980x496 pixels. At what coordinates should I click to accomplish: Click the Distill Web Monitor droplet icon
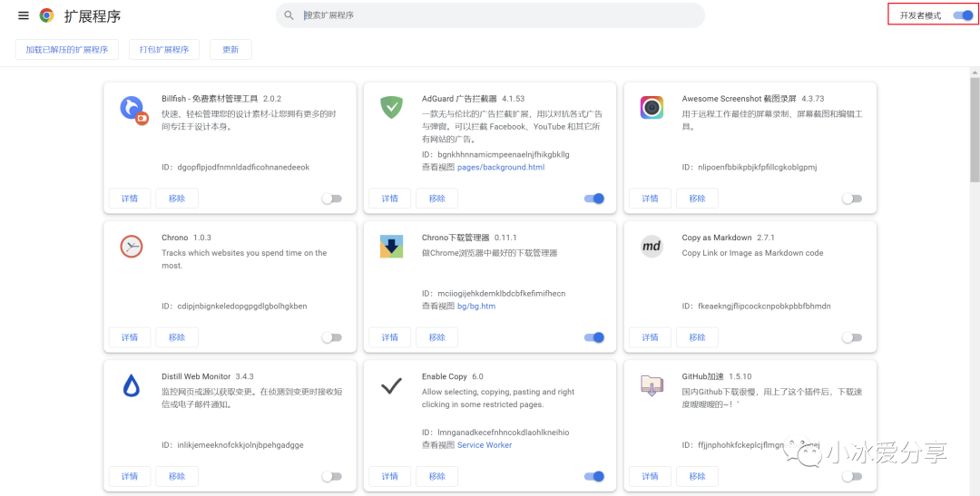[132, 385]
